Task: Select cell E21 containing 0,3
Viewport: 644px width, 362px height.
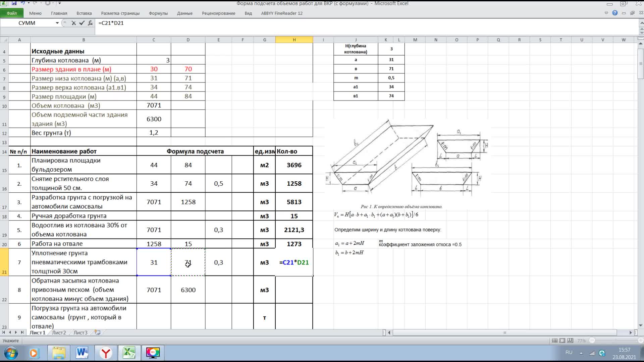Action: [218, 262]
